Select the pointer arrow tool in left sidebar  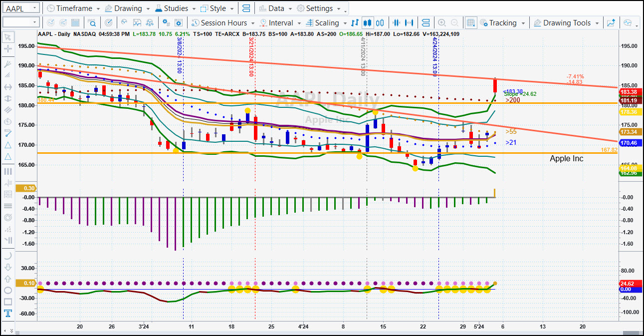pyautogui.click(x=8, y=37)
